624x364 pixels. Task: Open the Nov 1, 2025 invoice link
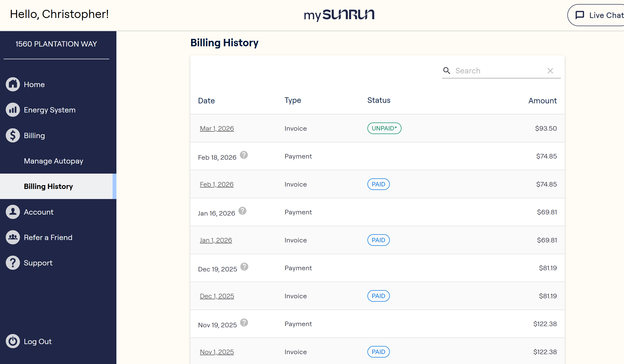click(217, 352)
